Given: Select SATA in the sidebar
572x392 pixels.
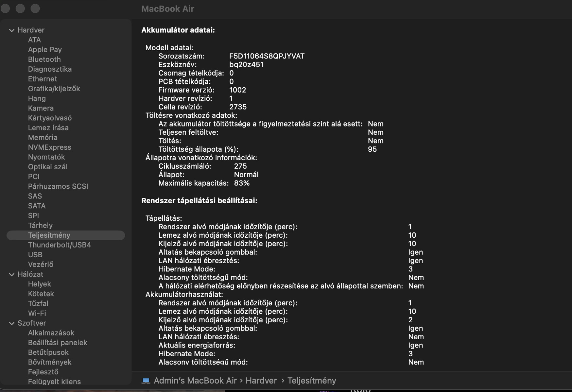Looking at the screenshot, I should click(37, 206).
